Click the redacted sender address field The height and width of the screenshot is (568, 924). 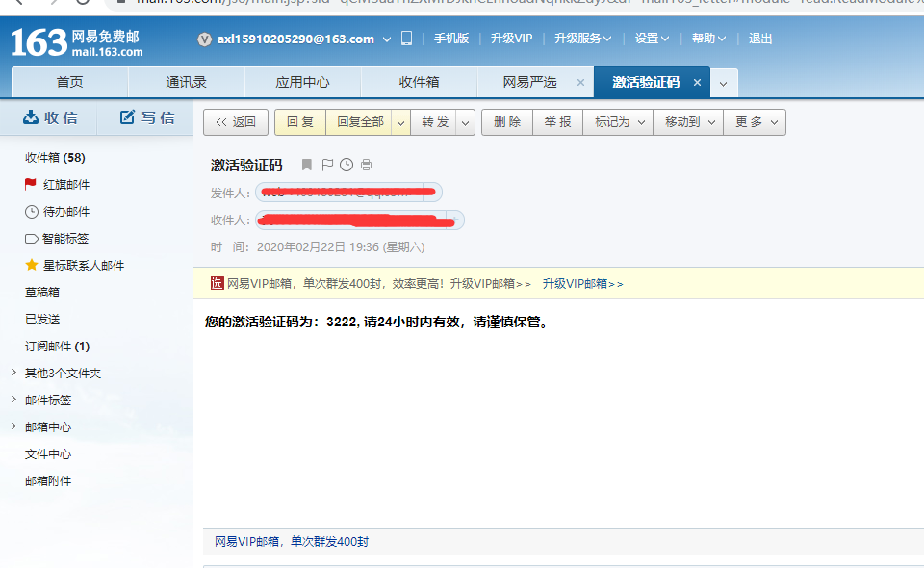348,193
